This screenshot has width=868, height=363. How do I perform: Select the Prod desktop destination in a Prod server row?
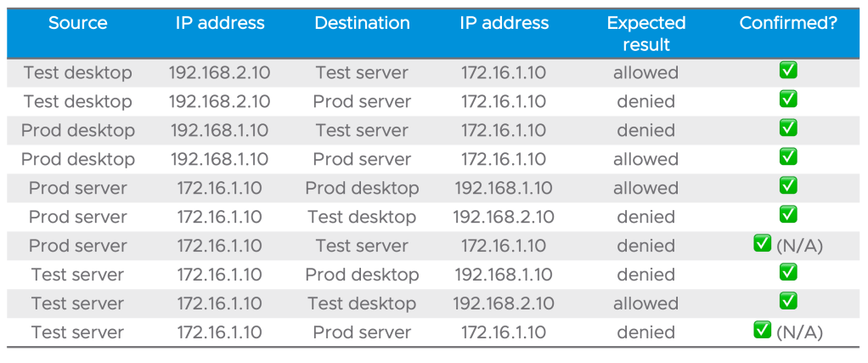pyautogui.click(x=362, y=188)
